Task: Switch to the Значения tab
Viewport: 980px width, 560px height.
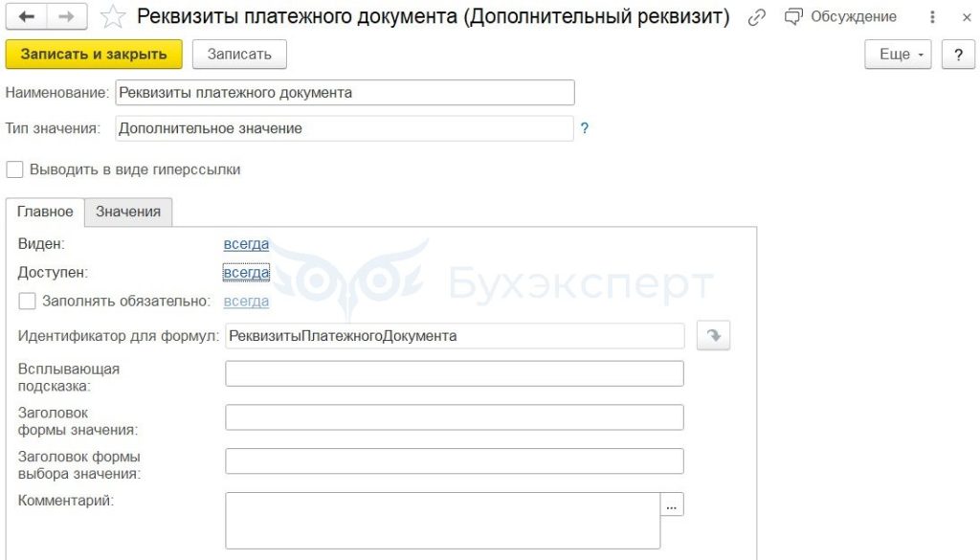Action: tap(128, 212)
